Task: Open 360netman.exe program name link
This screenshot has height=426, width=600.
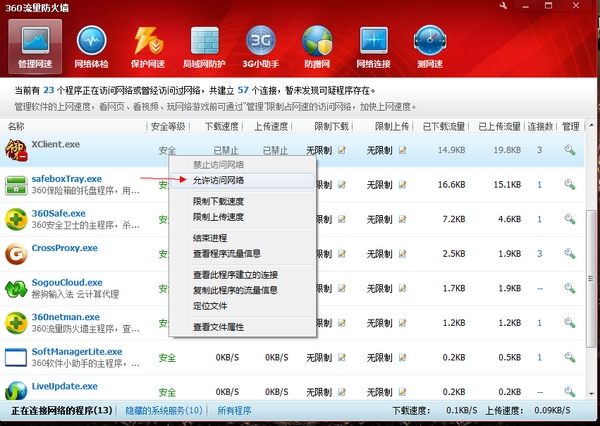Action: (x=65, y=317)
